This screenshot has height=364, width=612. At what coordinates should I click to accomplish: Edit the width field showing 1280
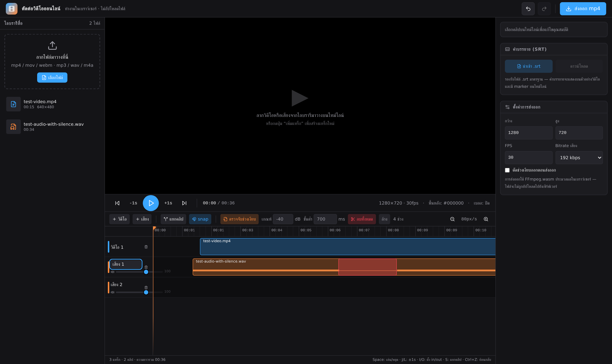pyautogui.click(x=528, y=133)
